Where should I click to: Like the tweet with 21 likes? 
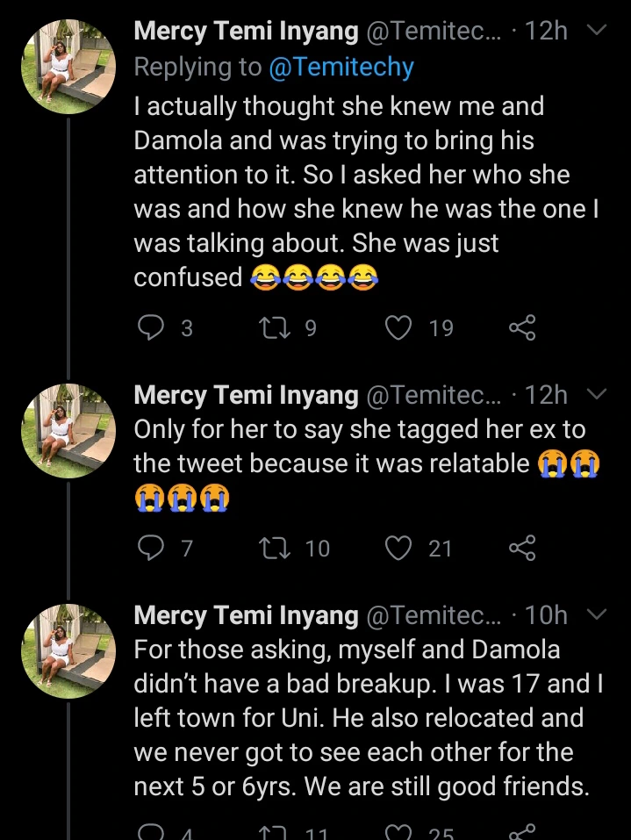click(x=399, y=549)
